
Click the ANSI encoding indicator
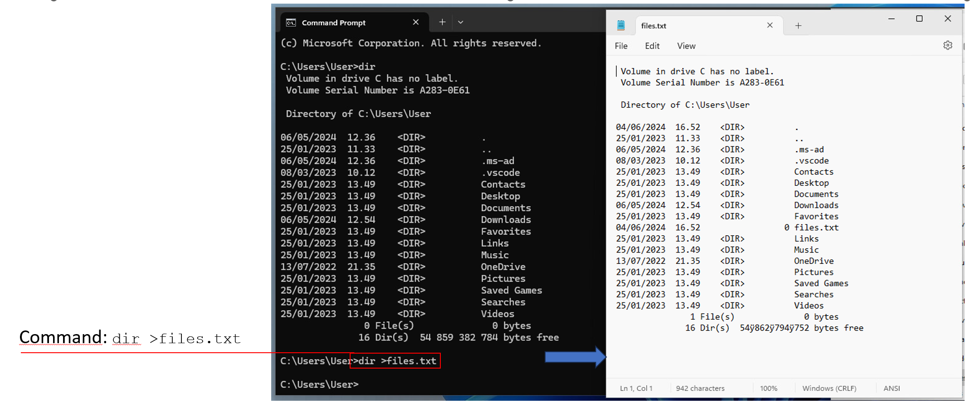click(x=891, y=389)
